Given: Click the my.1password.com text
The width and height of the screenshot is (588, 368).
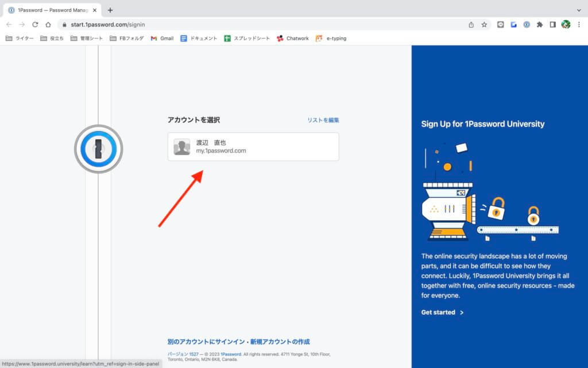Looking at the screenshot, I should coord(221,151).
